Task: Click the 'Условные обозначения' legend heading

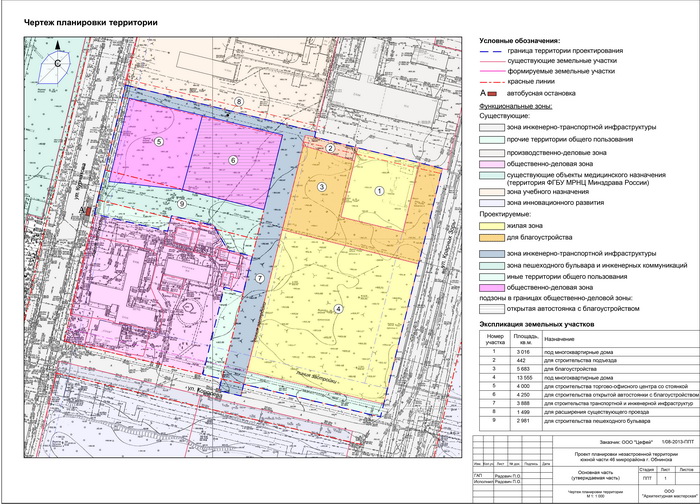Action: (x=519, y=39)
